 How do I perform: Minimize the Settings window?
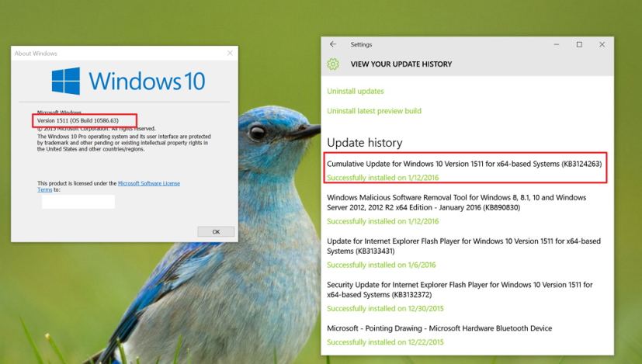557,44
